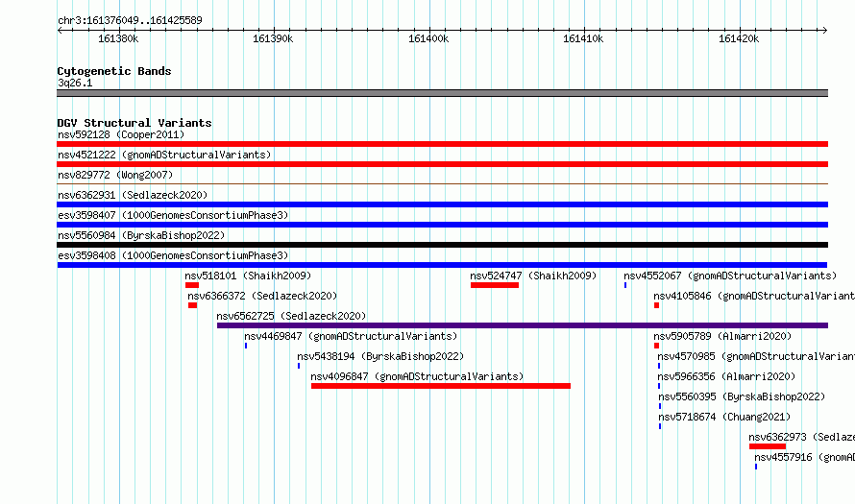The height and width of the screenshot is (504, 855).
Task: Click the nsv518101 (Shaikh2009) red feature
Action: pyautogui.click(x=192, y=285)
